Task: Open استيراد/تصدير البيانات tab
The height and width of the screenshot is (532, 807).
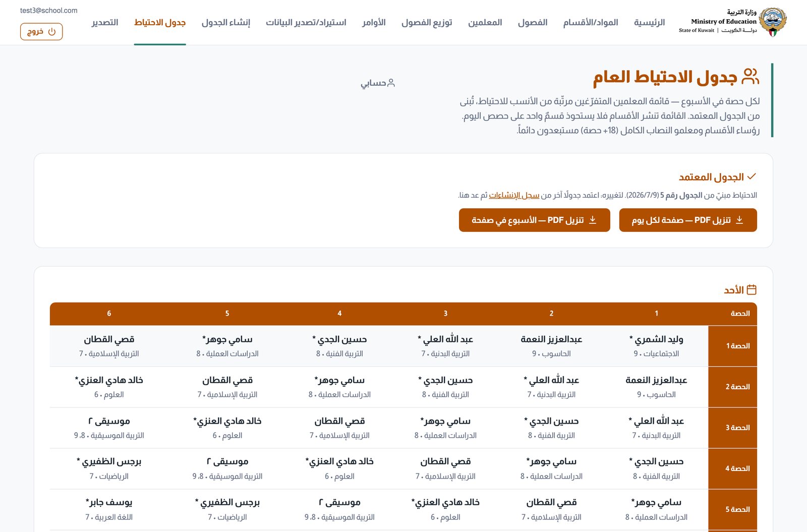Action: point(306,23)
